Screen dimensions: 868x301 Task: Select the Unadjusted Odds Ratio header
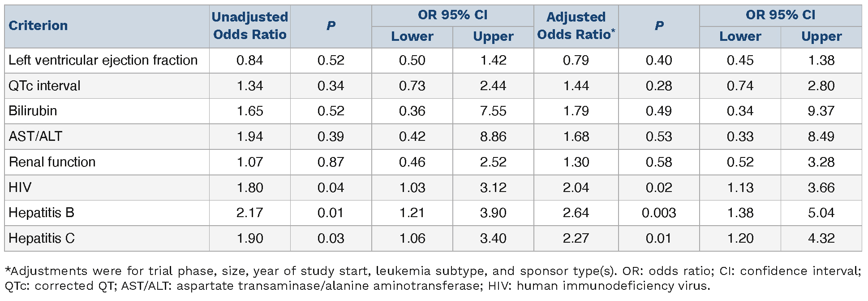tap(249, 26)
